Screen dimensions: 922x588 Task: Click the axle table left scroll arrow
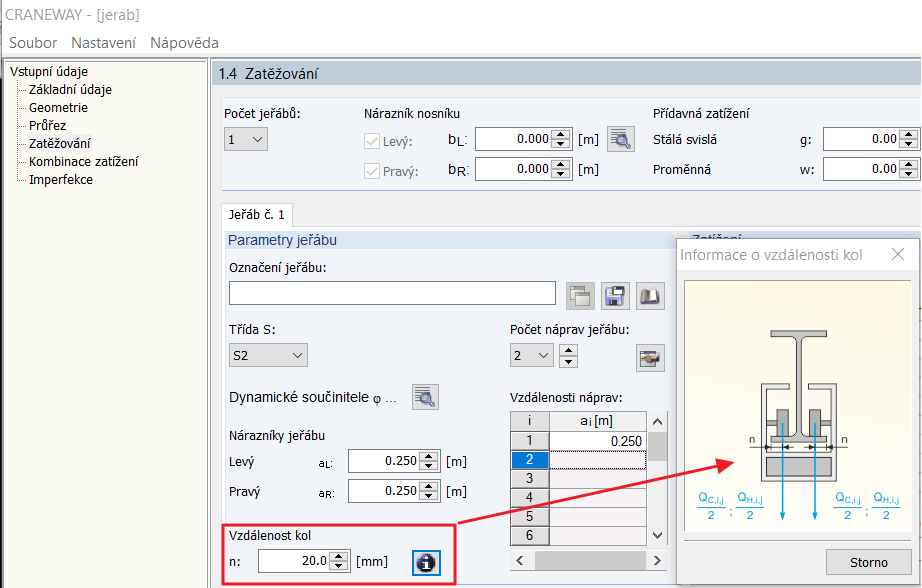520,560
